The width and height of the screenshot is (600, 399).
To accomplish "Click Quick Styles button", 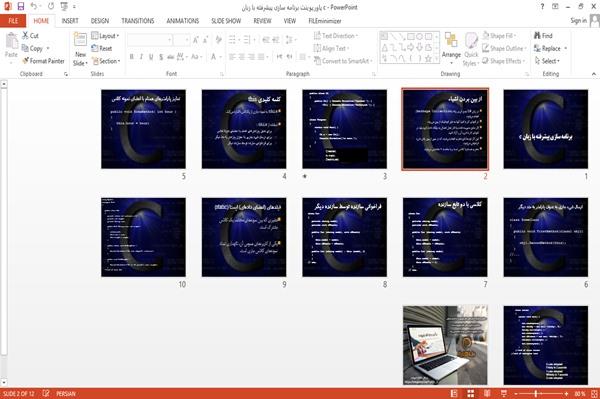I will 471,49.
